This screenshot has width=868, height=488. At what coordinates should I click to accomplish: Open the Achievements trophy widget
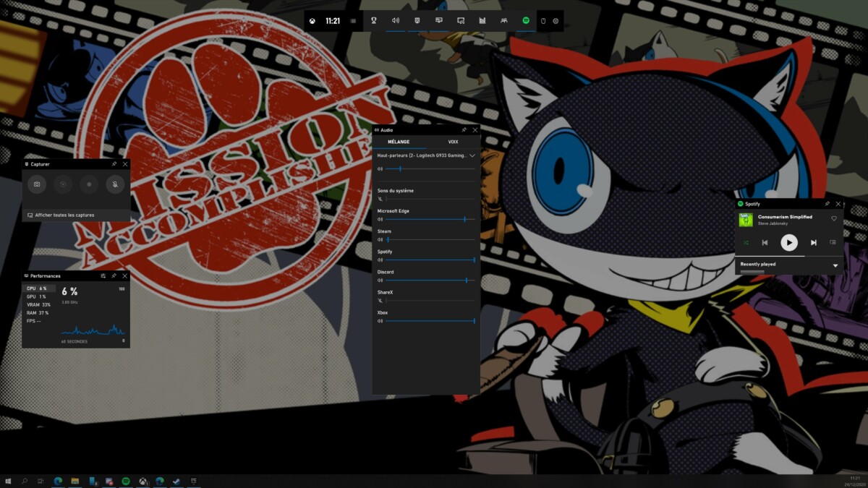374,21
